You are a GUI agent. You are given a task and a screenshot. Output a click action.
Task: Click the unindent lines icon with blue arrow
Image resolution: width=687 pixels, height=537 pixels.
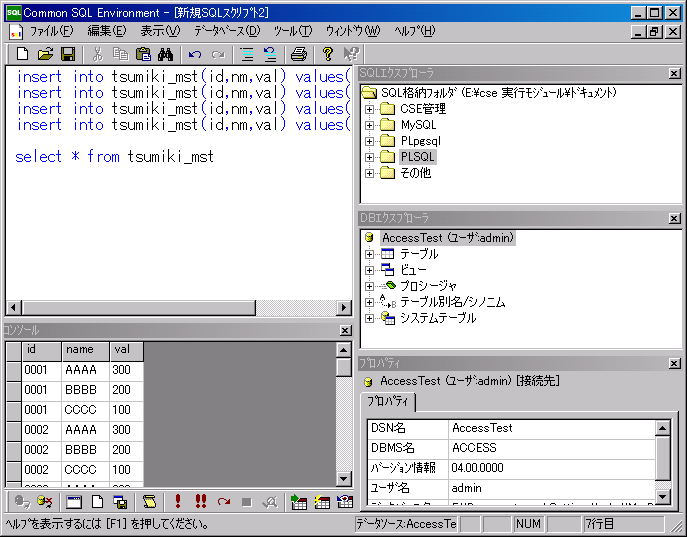point(270,54)
